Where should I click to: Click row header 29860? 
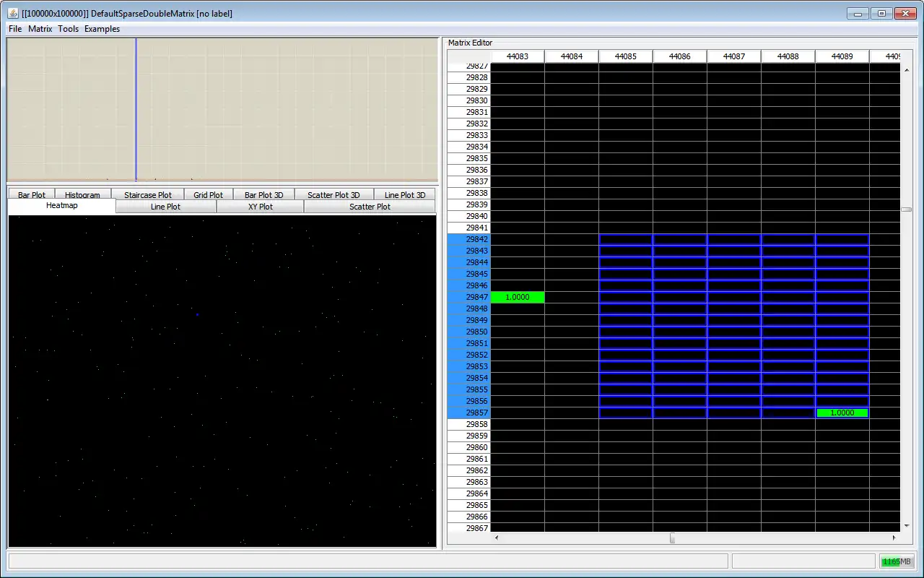tap(468, 447)
